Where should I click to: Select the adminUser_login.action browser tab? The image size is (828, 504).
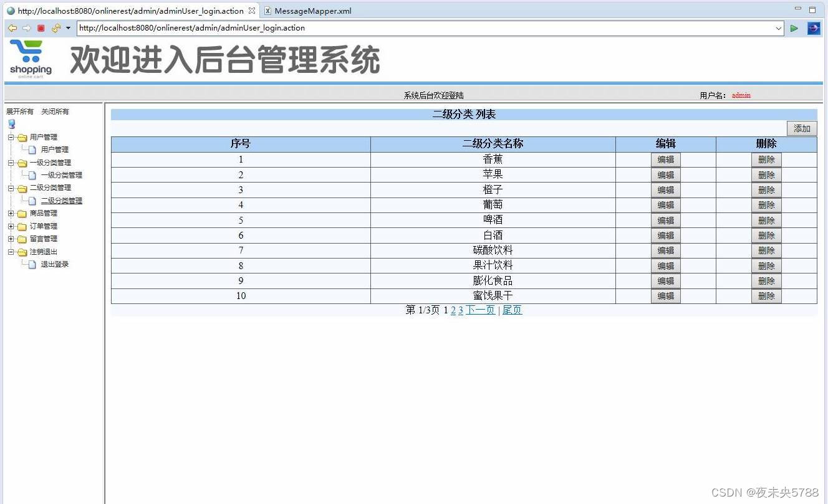tap(130, 11)
